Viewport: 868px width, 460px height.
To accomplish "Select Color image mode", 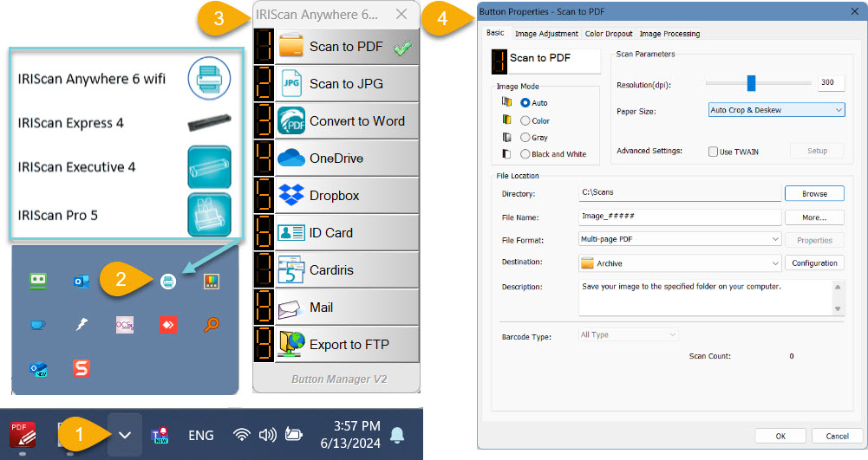I will click(525, 120).
